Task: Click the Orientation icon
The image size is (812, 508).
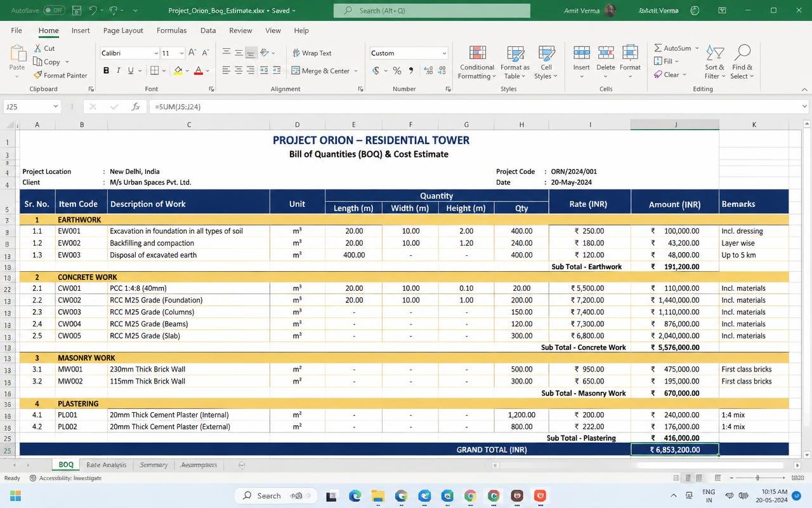Action: pyautogui.click(x=265, y=53)
